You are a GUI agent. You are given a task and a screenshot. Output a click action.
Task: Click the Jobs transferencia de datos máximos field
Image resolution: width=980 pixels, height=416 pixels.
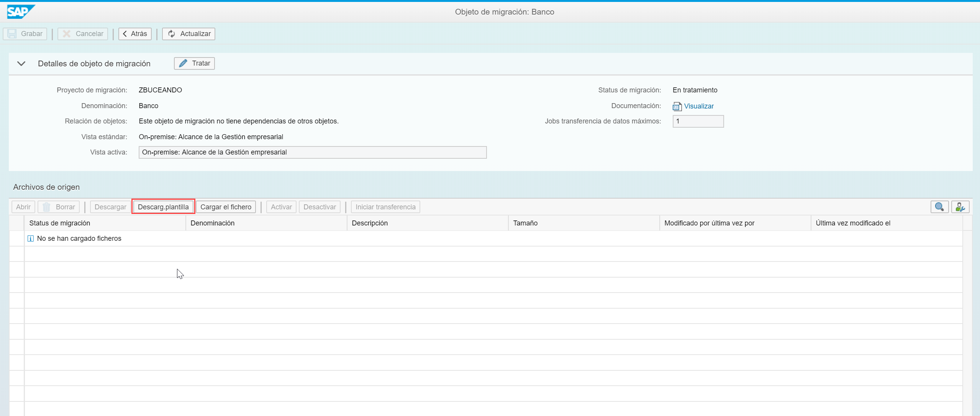pyautogui.click(x=698, y=121)
